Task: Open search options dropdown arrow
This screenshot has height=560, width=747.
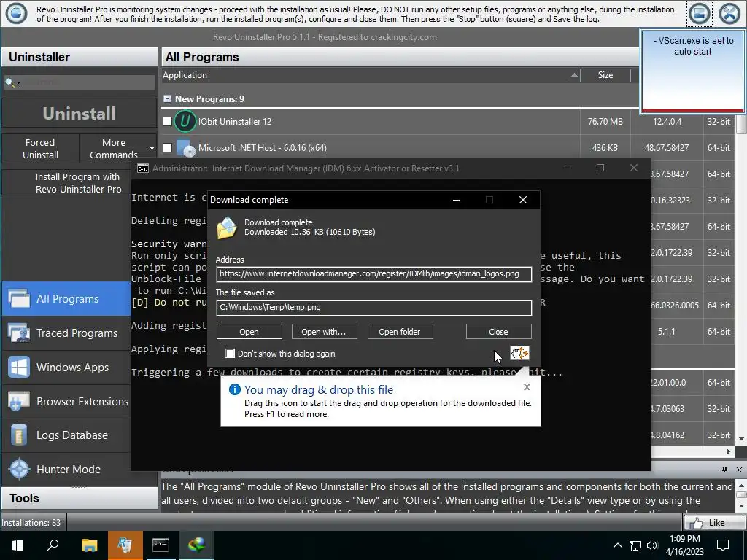Action: click(18, 83)
